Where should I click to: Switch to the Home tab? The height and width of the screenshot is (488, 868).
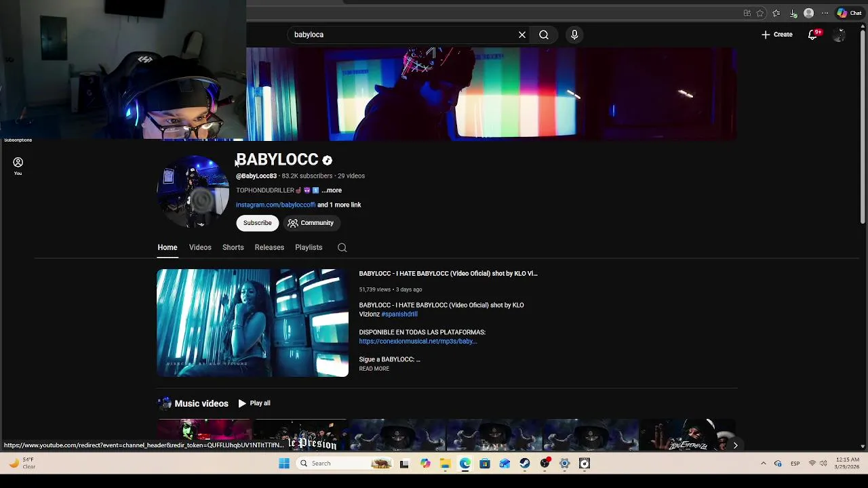[x=167, y=247]
